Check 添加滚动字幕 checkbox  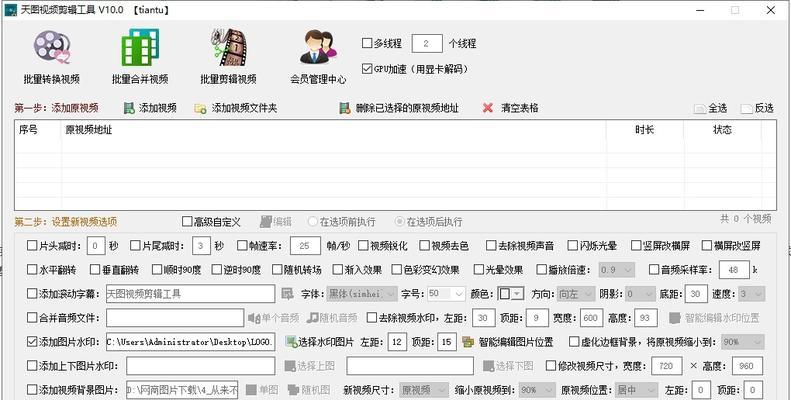[x=31, y=294]
